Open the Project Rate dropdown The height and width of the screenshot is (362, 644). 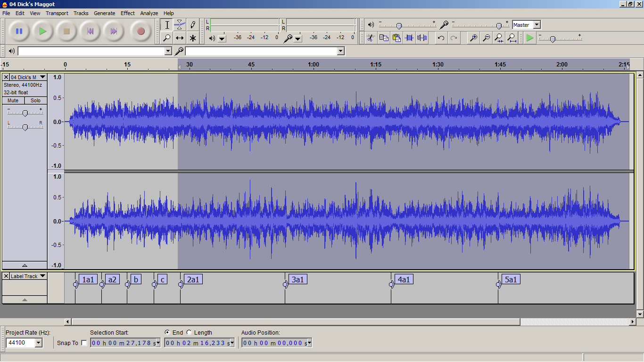[38, 343]
